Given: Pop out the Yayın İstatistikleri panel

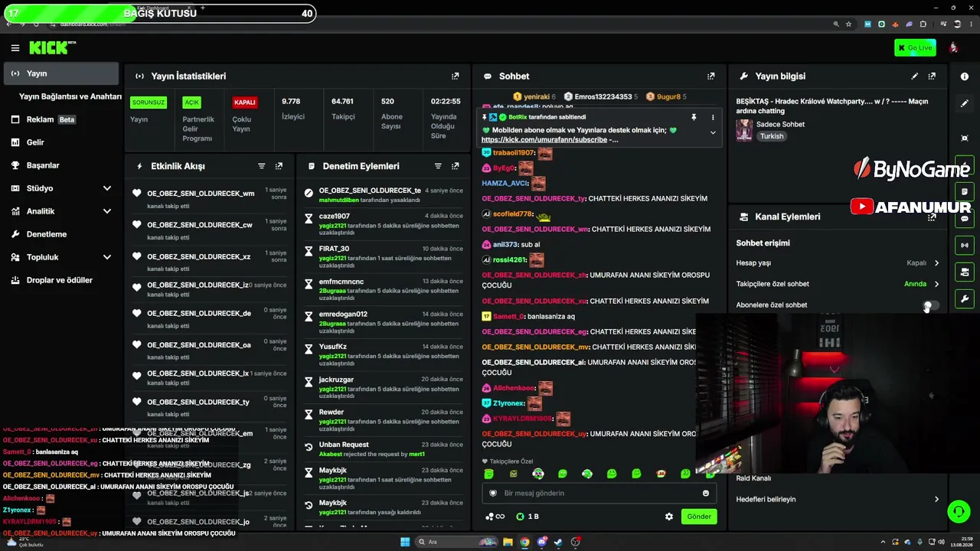Looking at the screenshot, I should point(455,77).
